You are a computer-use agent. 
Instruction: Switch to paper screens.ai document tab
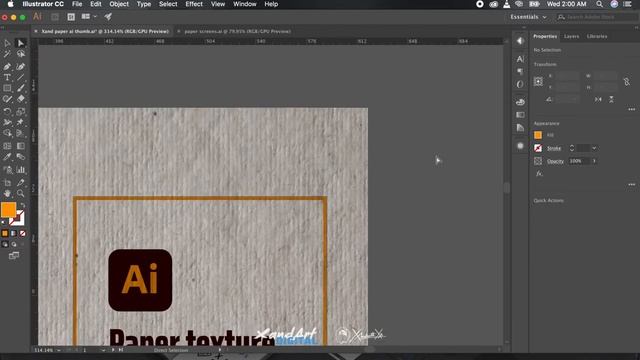click(238, 31)
